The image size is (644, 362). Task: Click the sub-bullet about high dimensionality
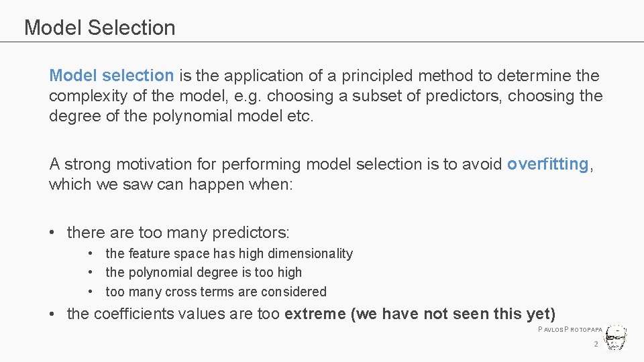click(x=229, y=253)
